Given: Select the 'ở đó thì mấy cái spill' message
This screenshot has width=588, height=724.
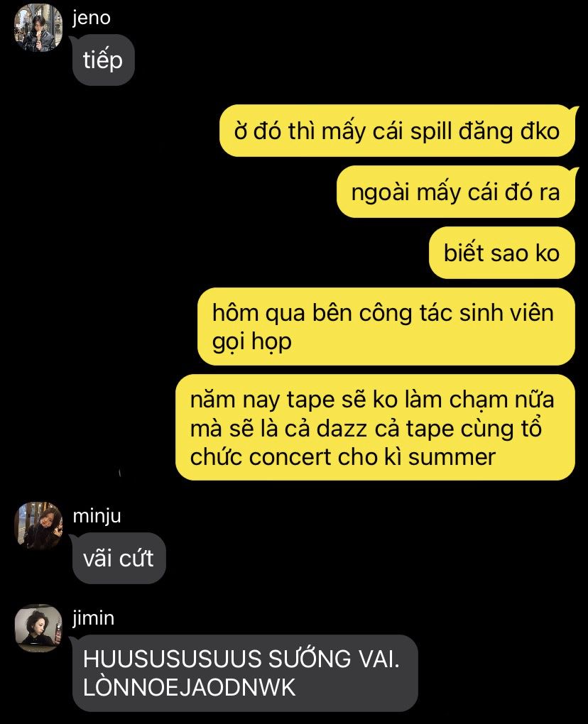Looking at the screenshot, I should coord(397,131).
